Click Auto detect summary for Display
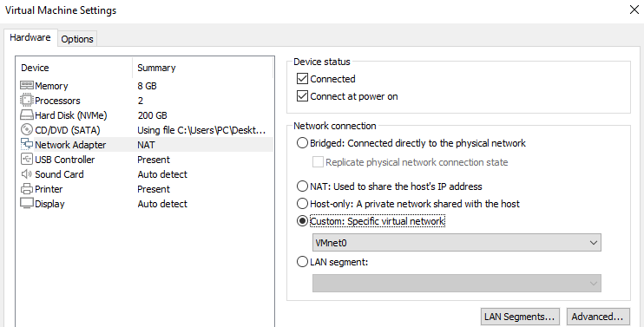 pyautogui.click(x=162, y=204)
